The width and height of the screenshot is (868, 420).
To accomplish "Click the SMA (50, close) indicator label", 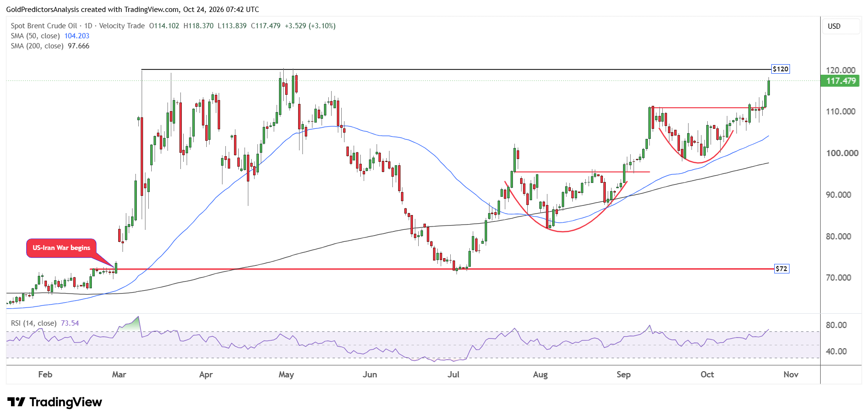I will point(35,36).
